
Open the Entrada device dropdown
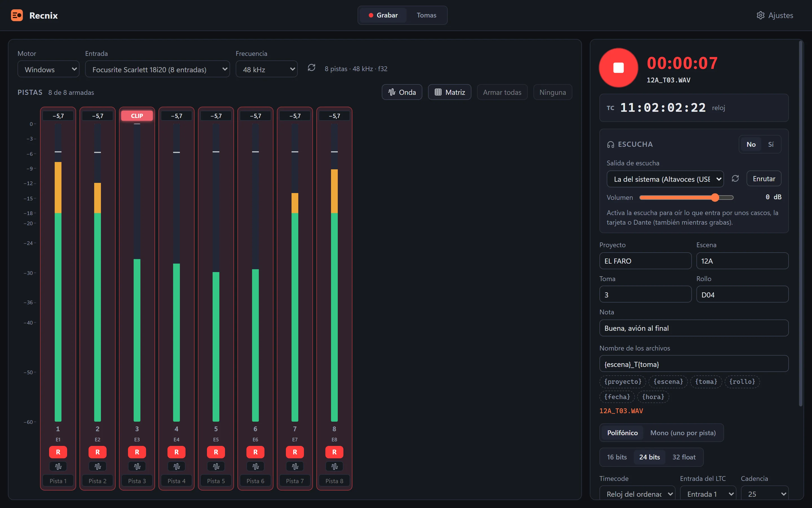(x=157, y=69)
